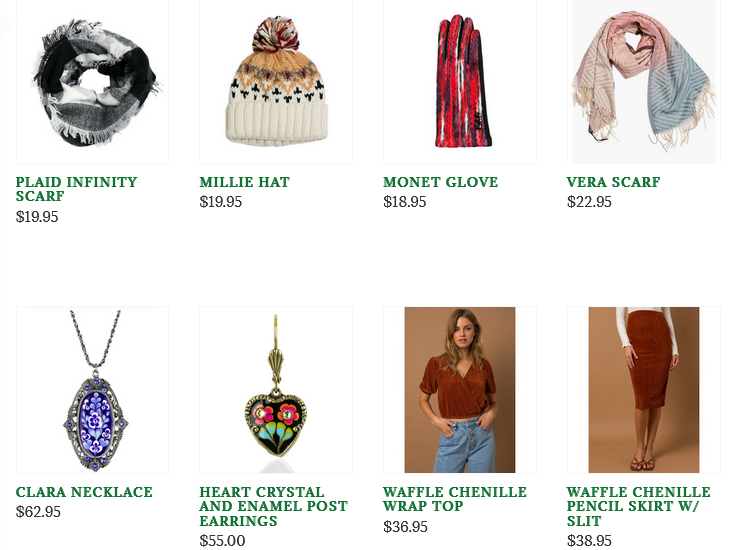Click the Clara Necklace title link

[84, 492]
